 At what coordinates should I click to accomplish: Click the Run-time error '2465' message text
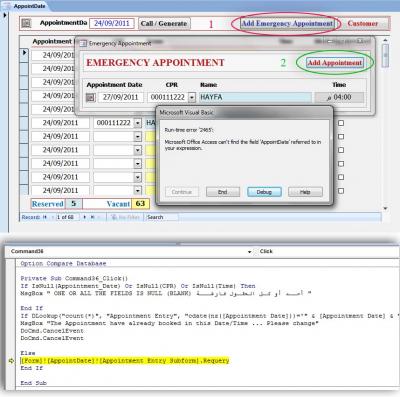tap(189, 130)
